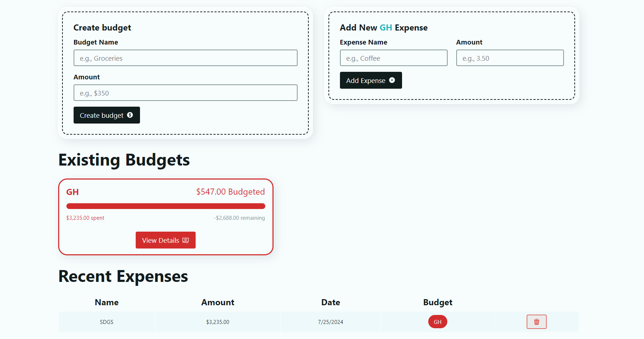Click the Date column header

[331, 302]
